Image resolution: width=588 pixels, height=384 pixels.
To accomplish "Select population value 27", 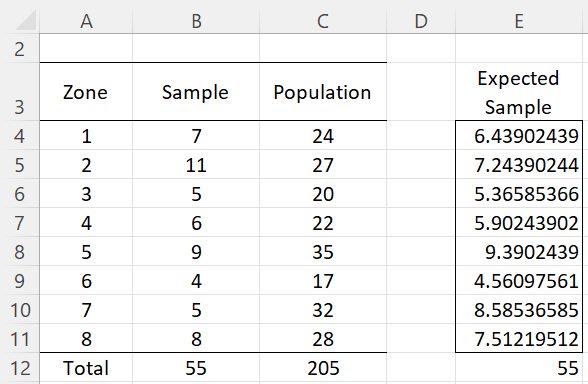I will click(x=322, y=165).
